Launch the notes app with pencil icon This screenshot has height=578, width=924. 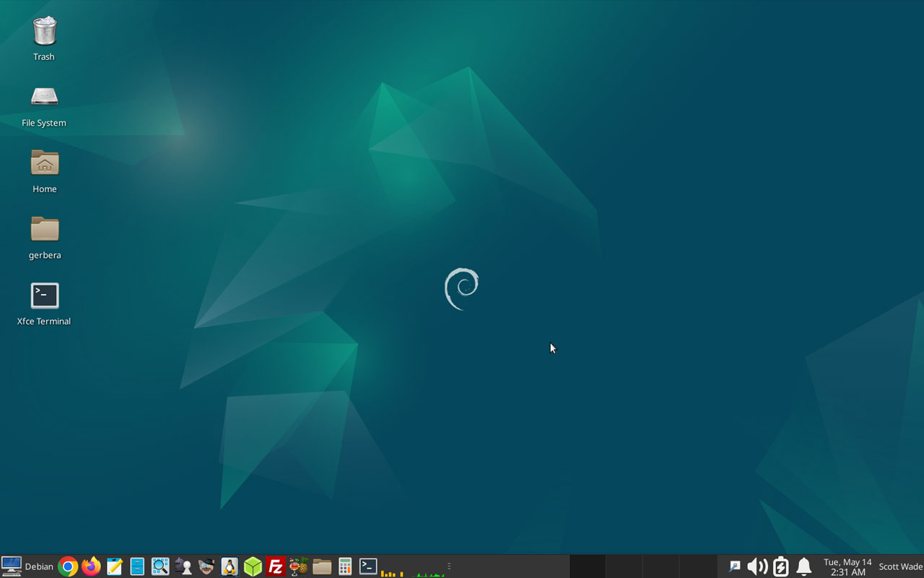114,567
